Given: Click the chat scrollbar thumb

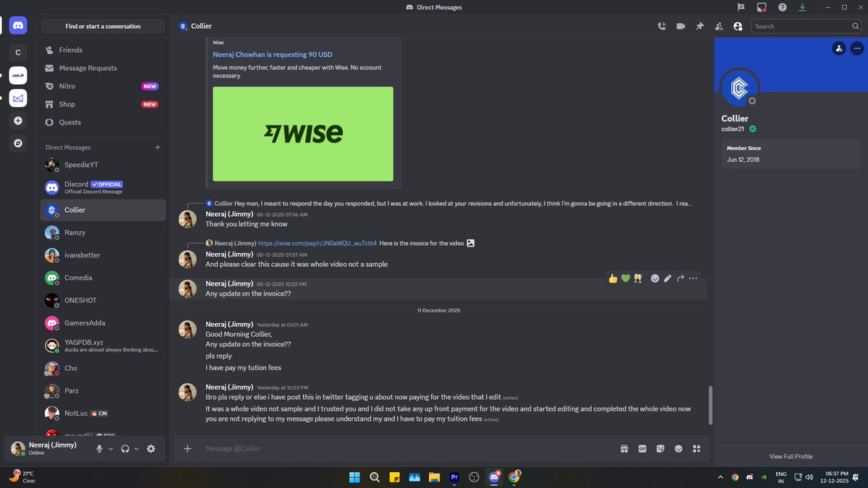Looking at the screenshot, I should click(711, 405).
